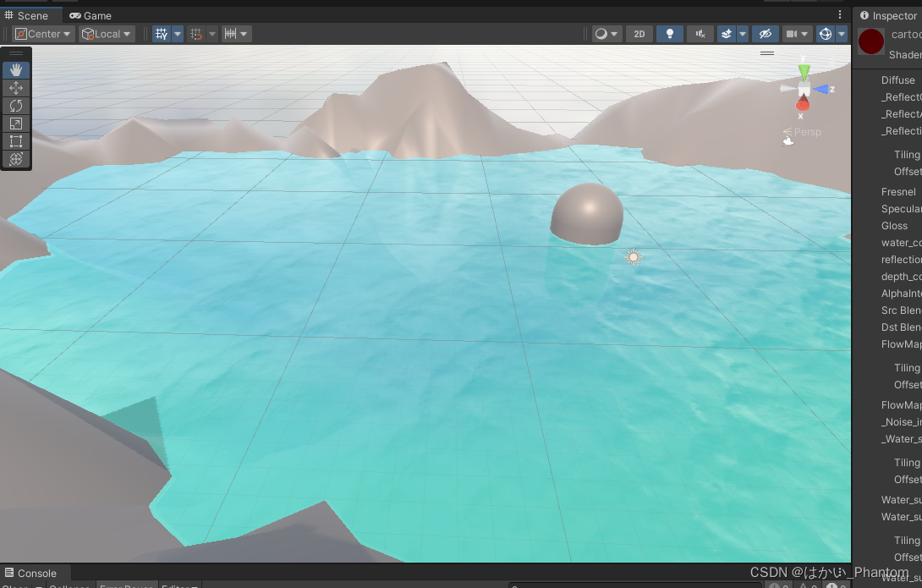
Task: Click the tools overlay drag handle
Action: click(16, 53)
